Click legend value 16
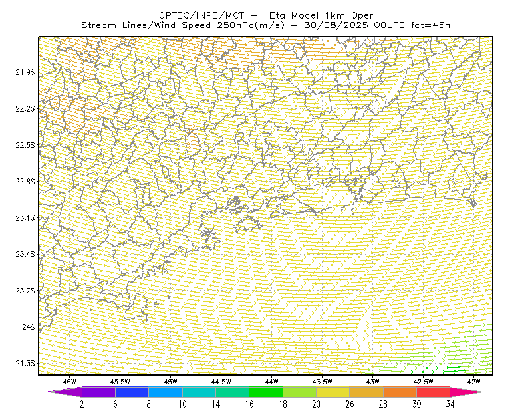Image resolution: width=532 pixels, height=411 pixels. pyautogui.click(x=249, y=404)
